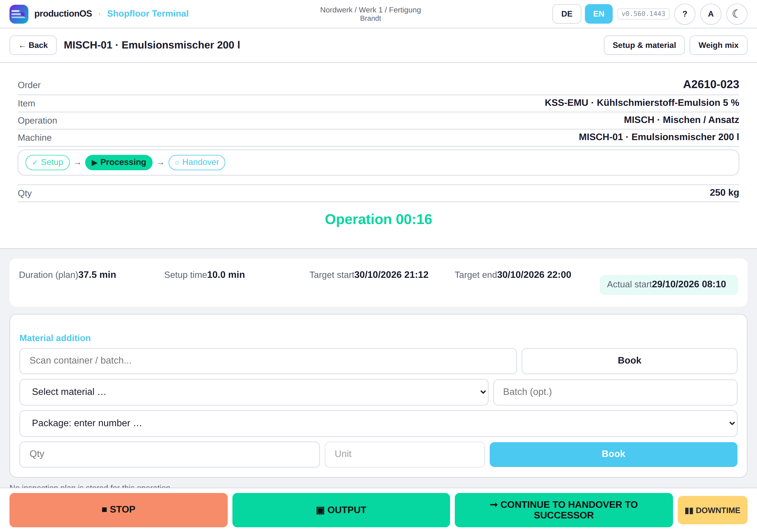This screenshot has height=532, width=757.
Task: Focus the Qty input field
Action: tap(169, 455)
